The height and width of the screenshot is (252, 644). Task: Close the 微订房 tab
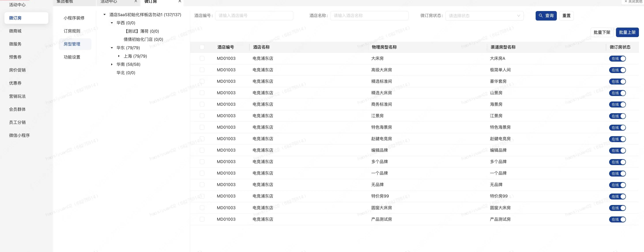(179, 2)
